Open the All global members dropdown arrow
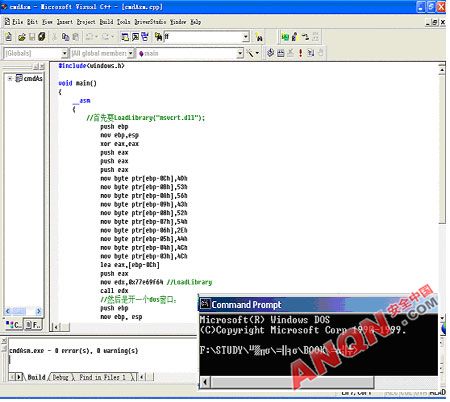Screen dimensions: 450x402 (x=131, y=53)
